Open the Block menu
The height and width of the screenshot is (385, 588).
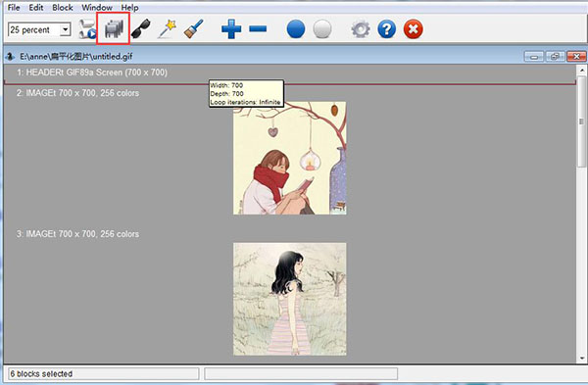pos(63,8)
